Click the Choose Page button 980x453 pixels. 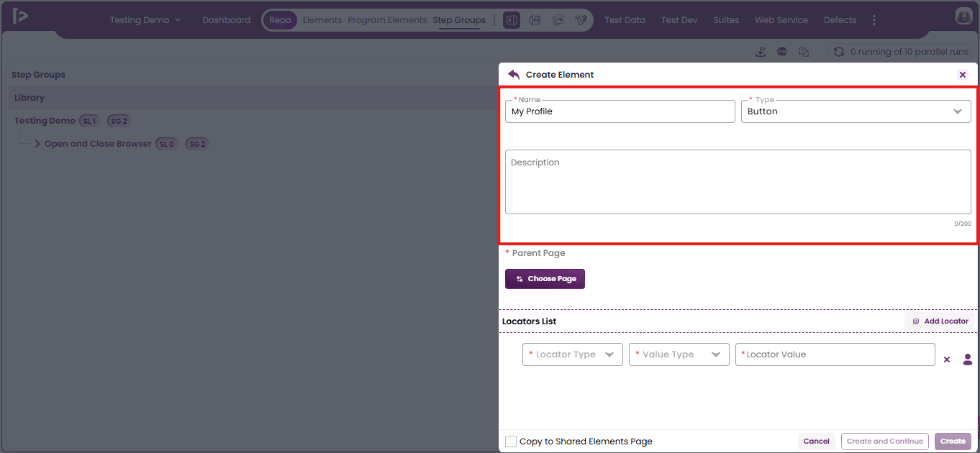point(545,279)
